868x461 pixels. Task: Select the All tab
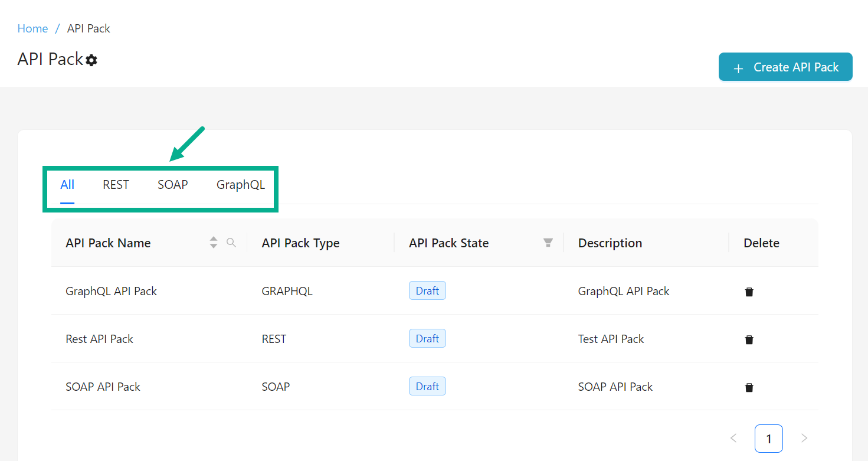click(67, 185)
